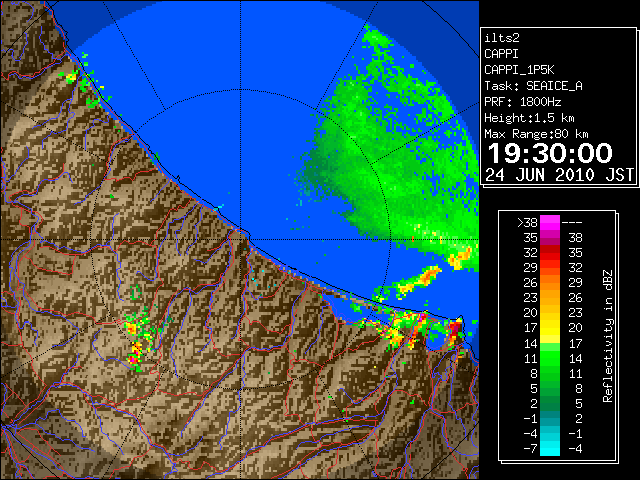Viewport: 640px width, 480px height.
Task: Select the 'Max Range:80 km' text
Action: coord(536,134)
